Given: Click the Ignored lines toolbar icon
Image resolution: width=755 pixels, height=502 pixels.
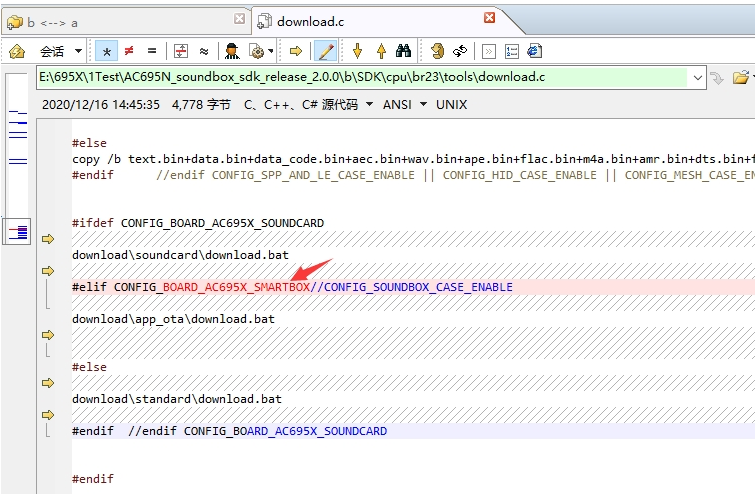Looking at the screenshot, I should [489, 51].
